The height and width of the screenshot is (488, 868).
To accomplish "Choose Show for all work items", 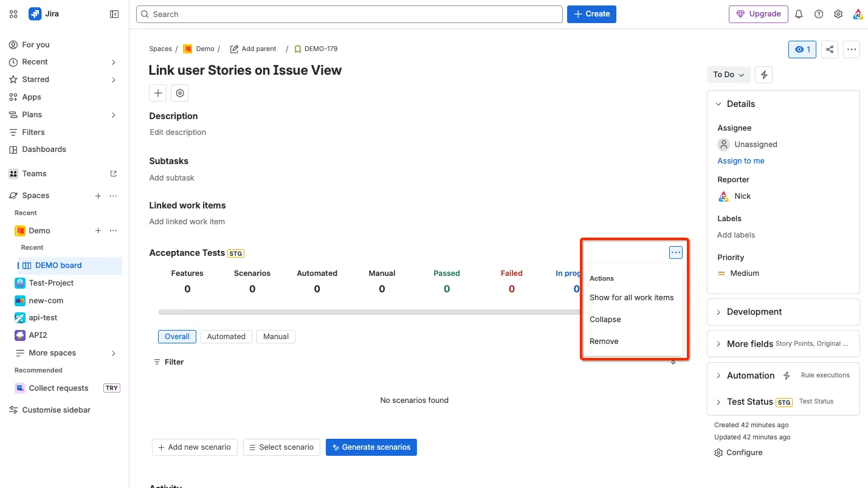I will pyautogui.click(x=632, y=298).
